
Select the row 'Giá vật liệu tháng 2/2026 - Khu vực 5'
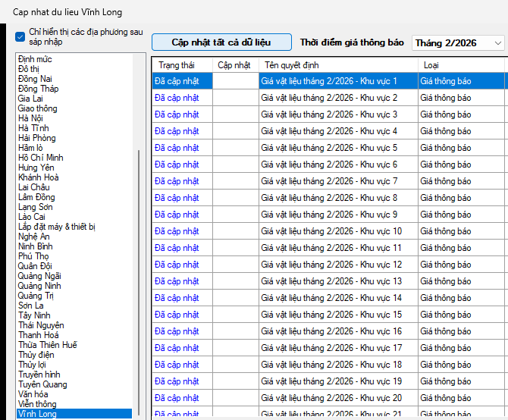point(329,148)
